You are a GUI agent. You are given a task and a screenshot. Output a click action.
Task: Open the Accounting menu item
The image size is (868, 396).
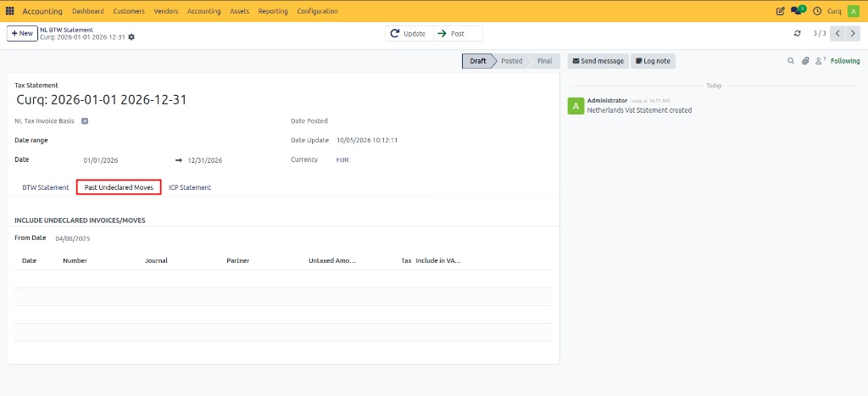tap(203, 11)
